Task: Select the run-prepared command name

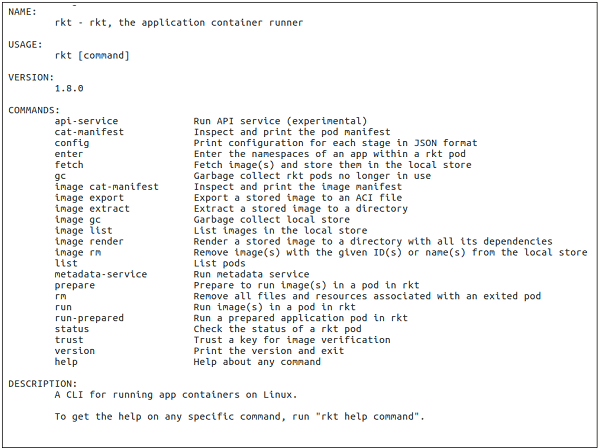Action: (89, 317)
